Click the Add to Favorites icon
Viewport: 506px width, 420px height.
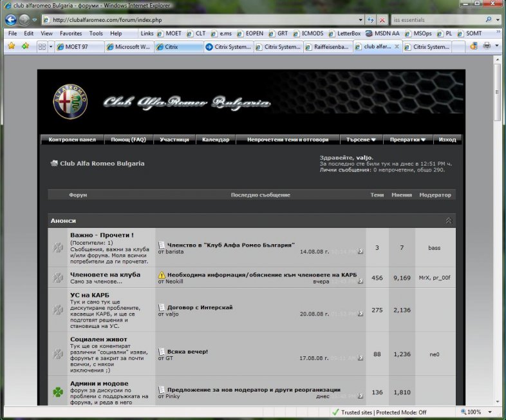pyautogui.click(x=25, y=46)
